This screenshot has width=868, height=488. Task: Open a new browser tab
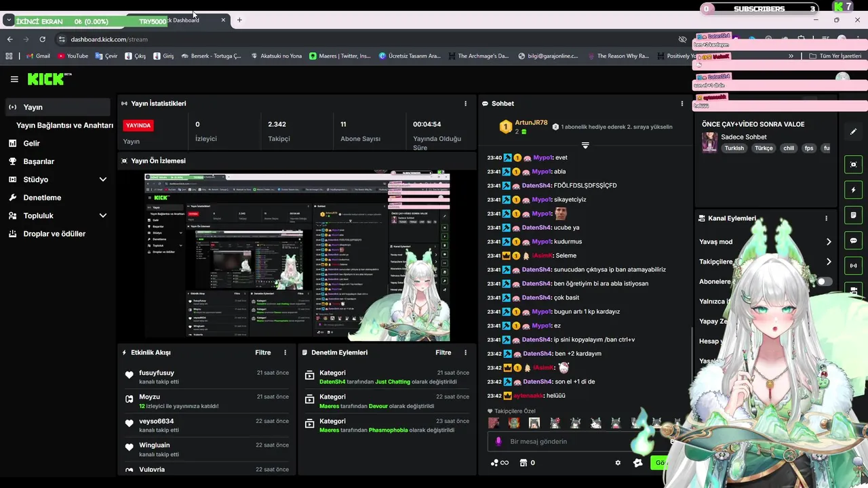coord(239,20)
